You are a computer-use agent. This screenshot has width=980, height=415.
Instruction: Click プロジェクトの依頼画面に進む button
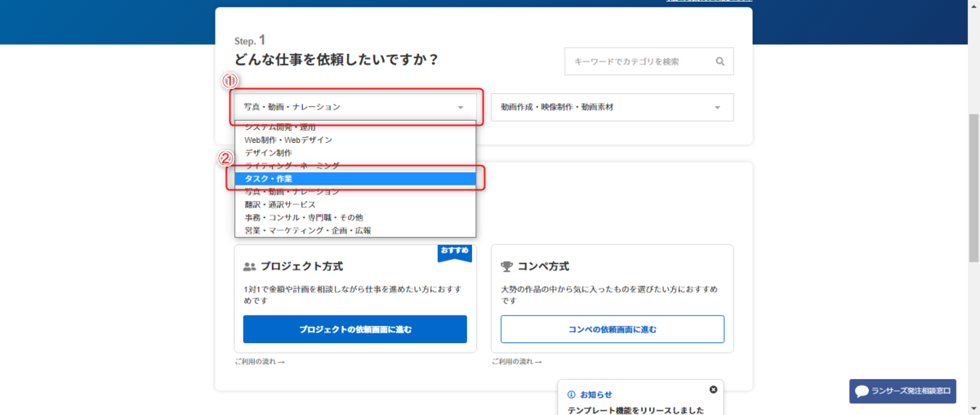[x=355, y=329]
